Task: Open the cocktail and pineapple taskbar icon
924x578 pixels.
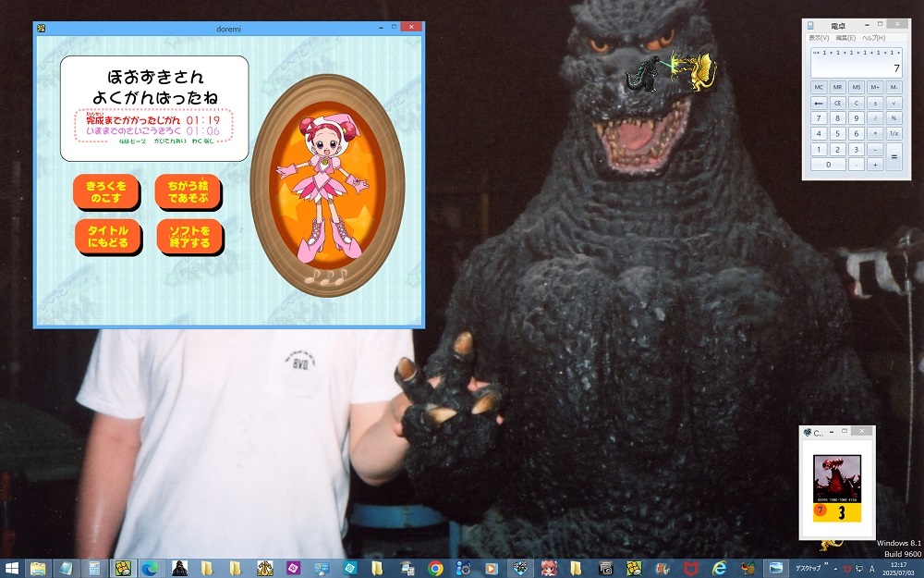Action: [748, 569]
